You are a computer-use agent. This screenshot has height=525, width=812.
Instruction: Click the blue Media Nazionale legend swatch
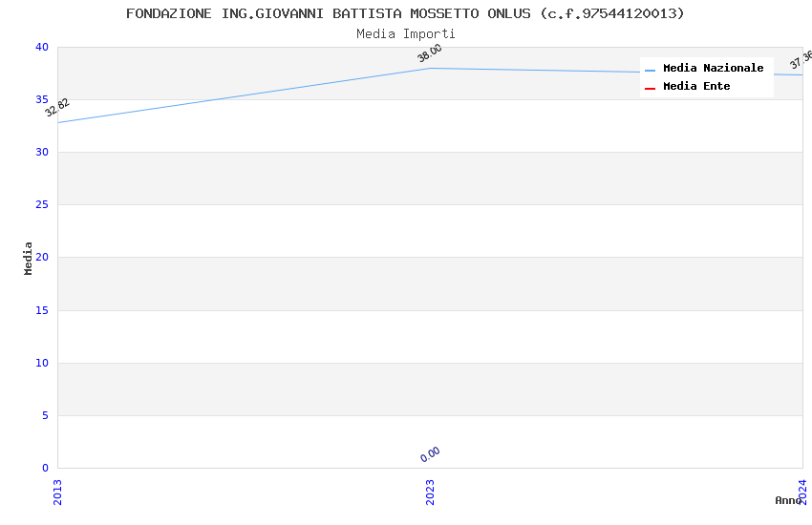650,70
